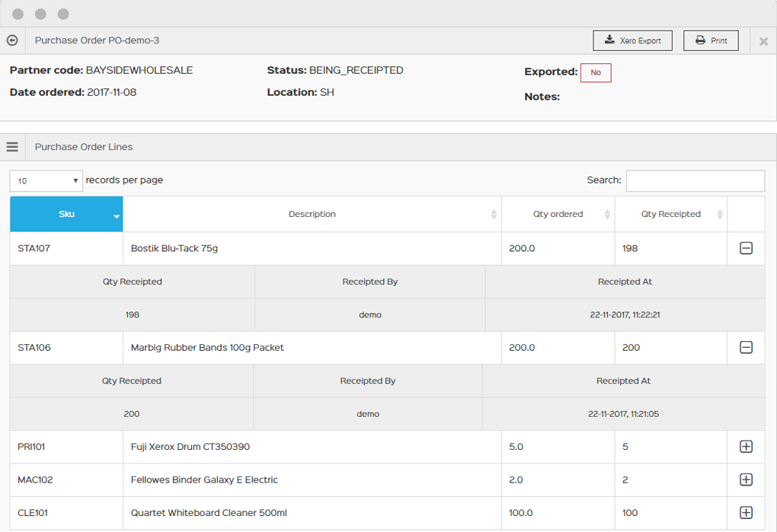This screenshot has height=532, width=777.
Task: Close the purchase order panel with X
Action: click(763, 42)
